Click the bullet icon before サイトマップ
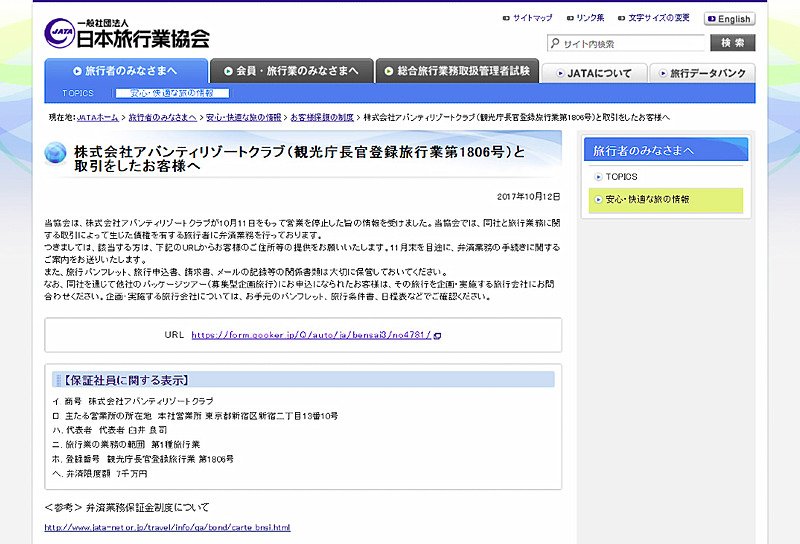Screen dimensions: 800x544 point(506,18)
